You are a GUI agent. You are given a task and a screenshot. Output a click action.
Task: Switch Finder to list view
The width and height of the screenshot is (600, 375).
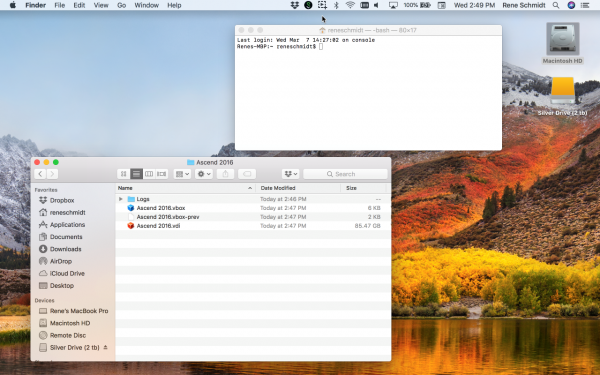coord(136,174)
